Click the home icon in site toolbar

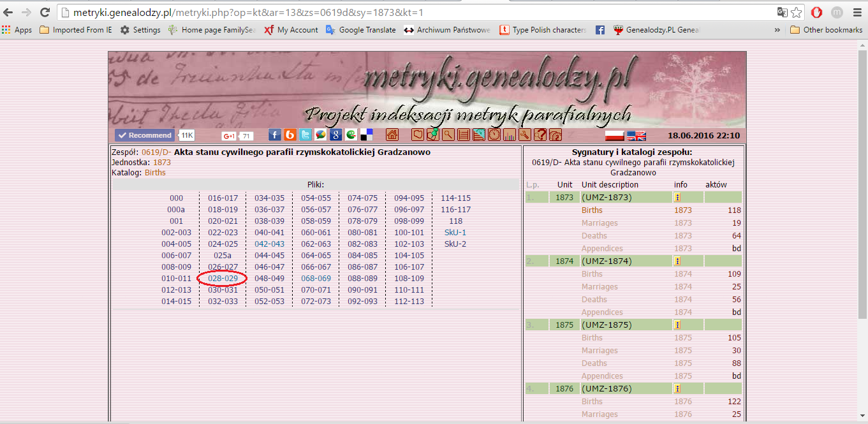point(392,135)
